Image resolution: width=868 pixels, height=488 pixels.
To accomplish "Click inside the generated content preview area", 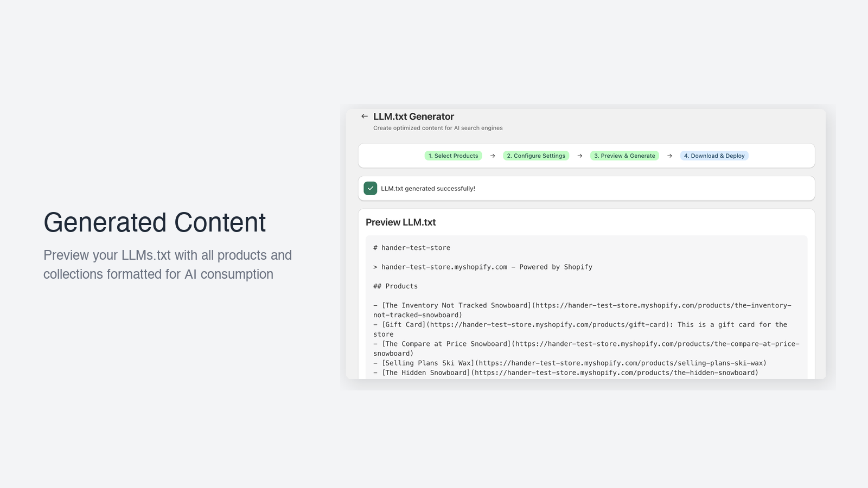I will coord(586,304).
